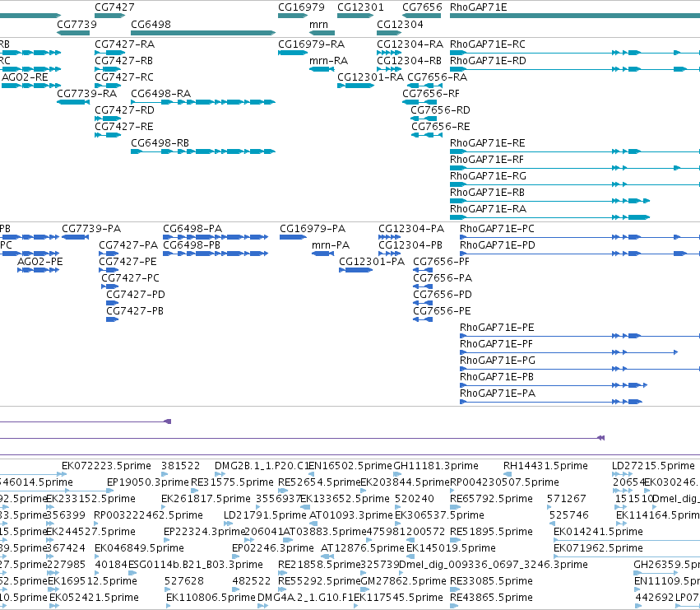Open protein RhoGAP71E-PC
Screen dimensions: 700x610
[497, 229]
